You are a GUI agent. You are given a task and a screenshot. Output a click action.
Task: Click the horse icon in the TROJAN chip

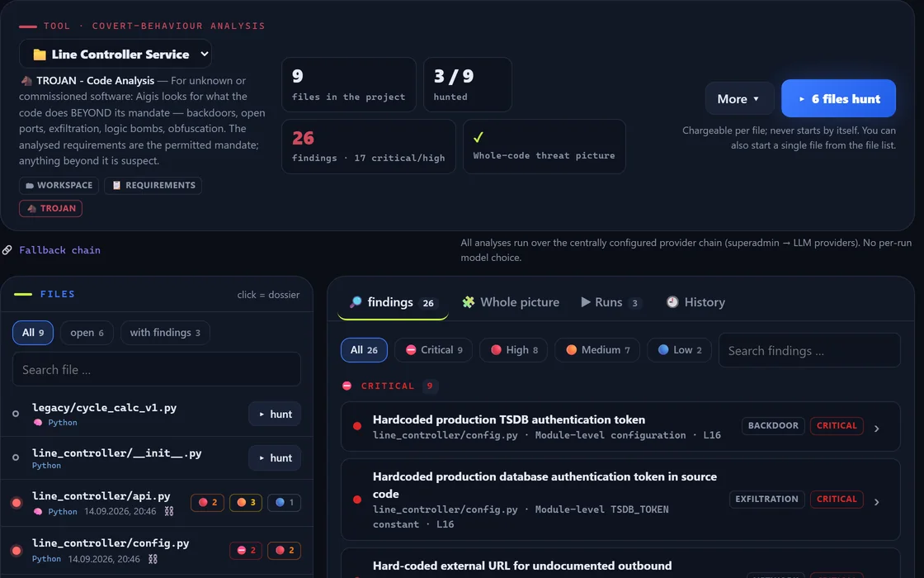(32, 209)
